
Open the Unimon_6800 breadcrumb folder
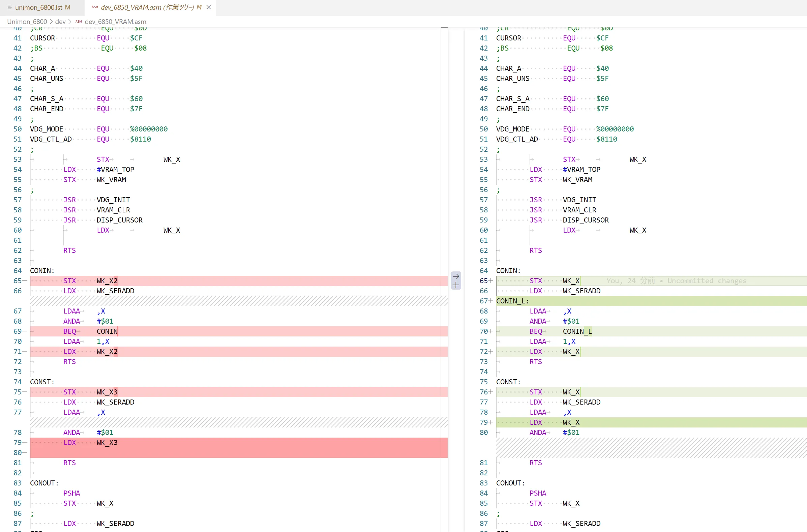[x=27, y=22]
